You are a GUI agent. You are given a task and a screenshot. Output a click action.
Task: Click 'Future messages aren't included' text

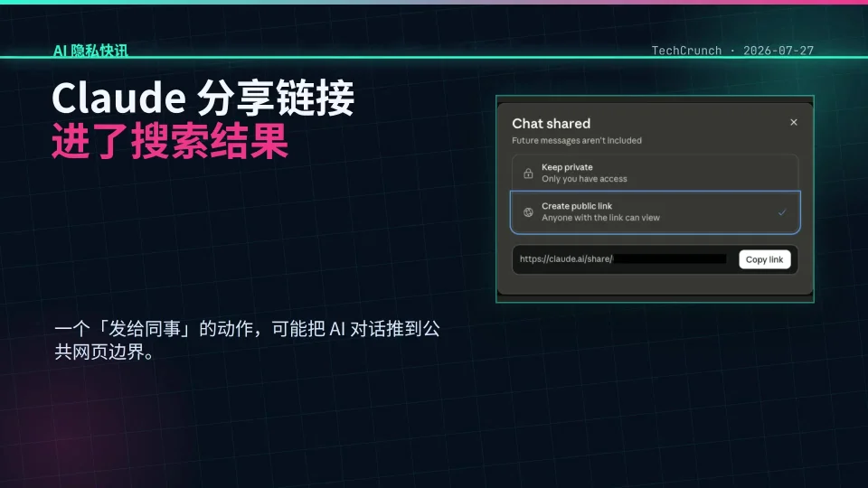click(576, 141)
